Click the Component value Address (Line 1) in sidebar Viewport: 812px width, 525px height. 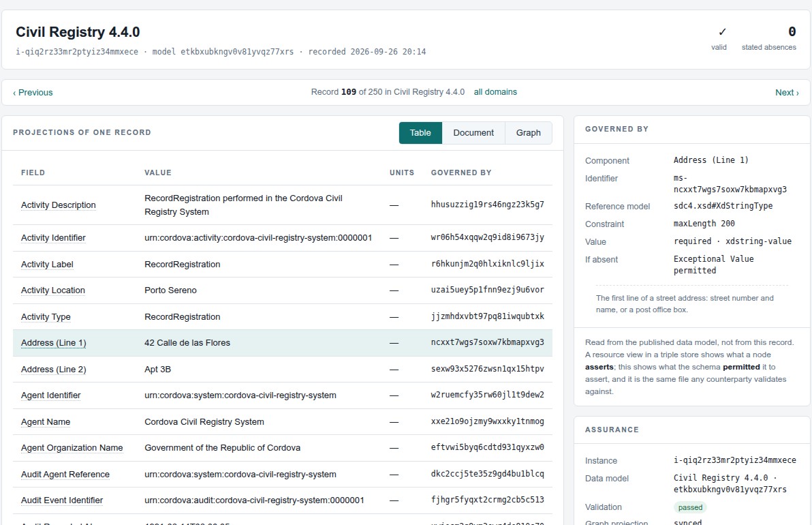pyautogui.click(x=710, y=160)
